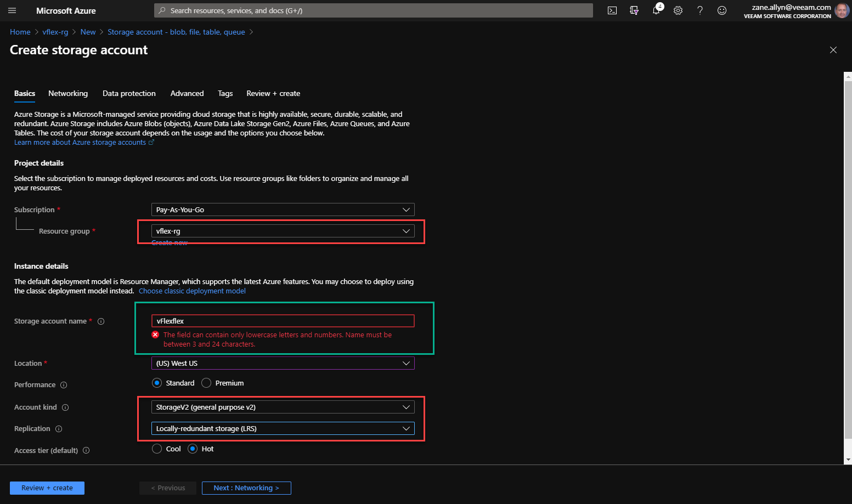Open the feedback smiley icon
This screenshot has height=504, width=852.
coord(722,10)
